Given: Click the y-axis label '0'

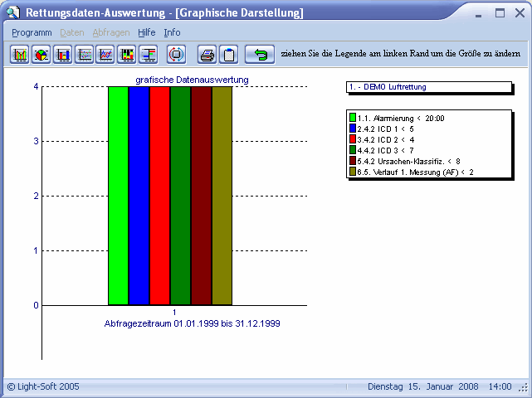Looking at the screenshot, I should (36, 305).
